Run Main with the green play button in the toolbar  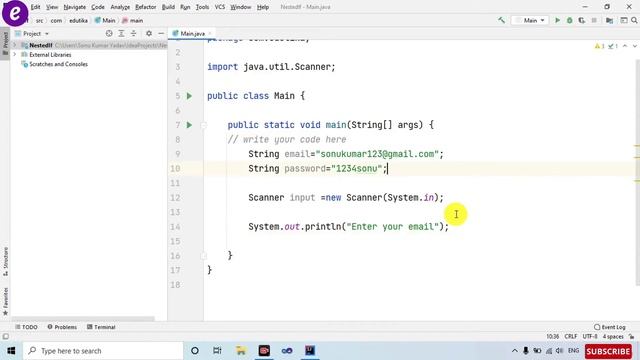[x=557, y=20]
